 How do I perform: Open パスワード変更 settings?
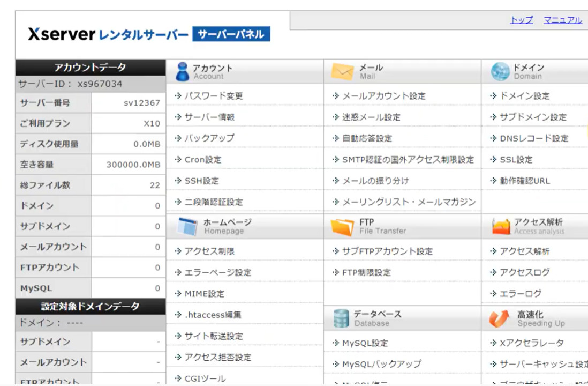click(x=214, y=96)
